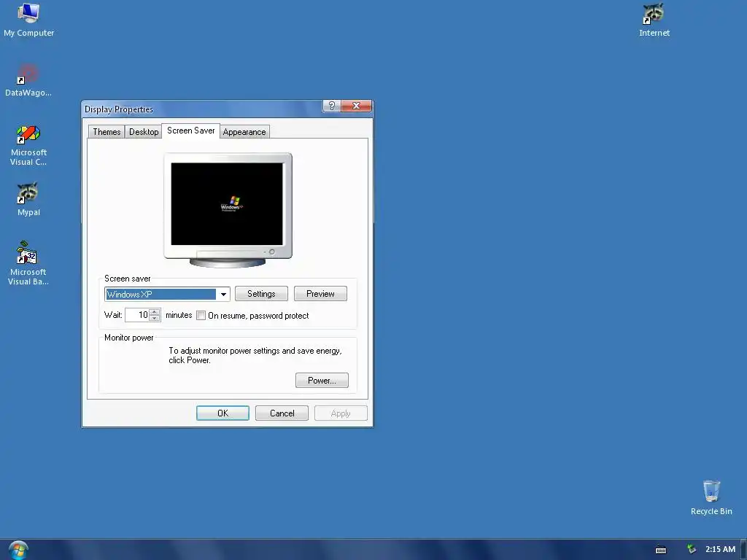
Task: Switch to the Themes tab
Action: [x=107, y=132]
